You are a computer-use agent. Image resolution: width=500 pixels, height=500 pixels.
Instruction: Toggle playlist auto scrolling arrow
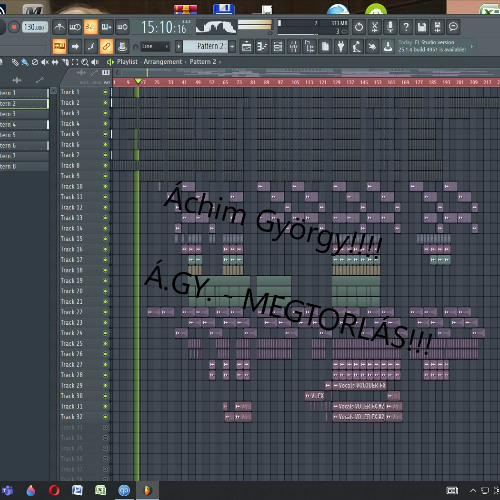tap(75, 46)
